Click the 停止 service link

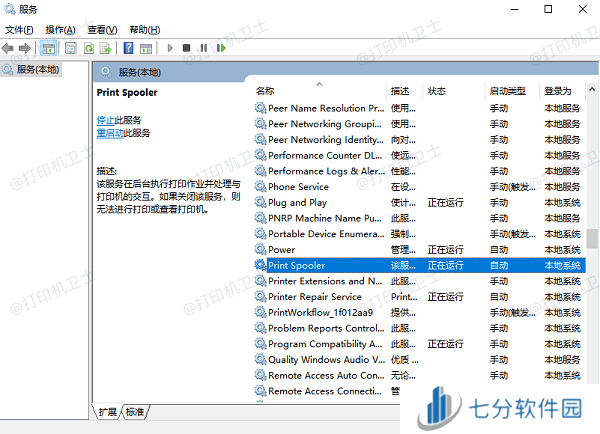tap(106, 120)
